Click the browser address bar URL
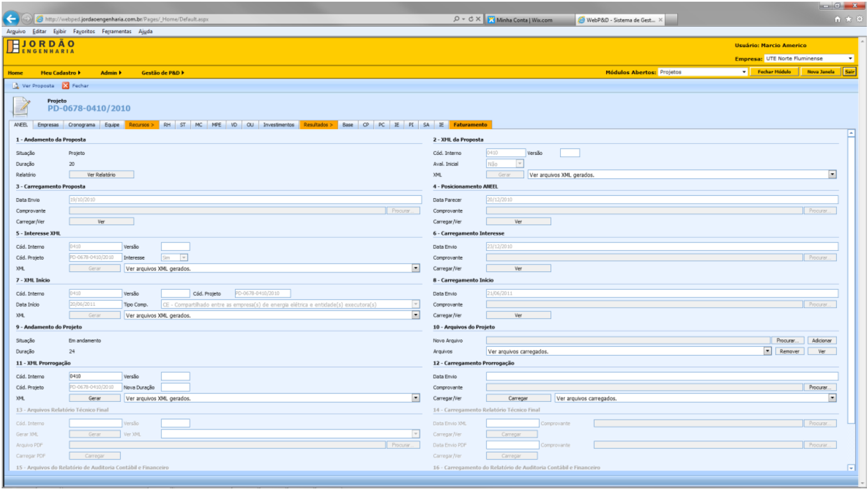 (127, 19)
